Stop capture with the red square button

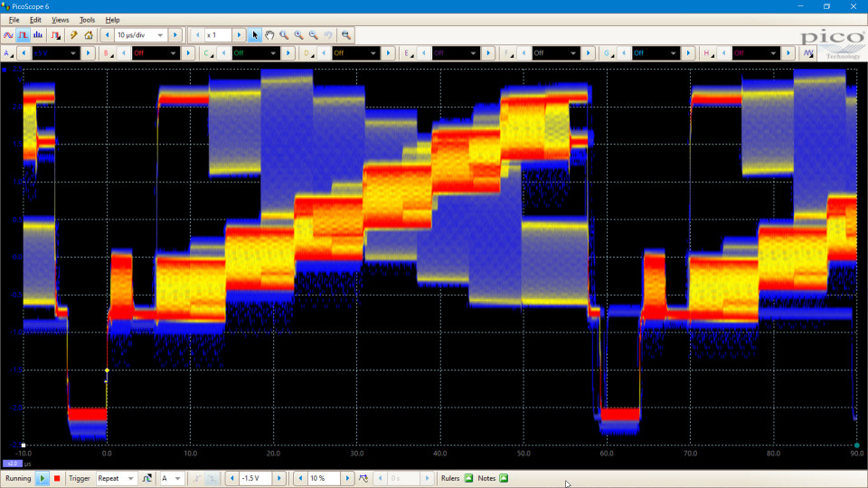click(x=57, y=478)
